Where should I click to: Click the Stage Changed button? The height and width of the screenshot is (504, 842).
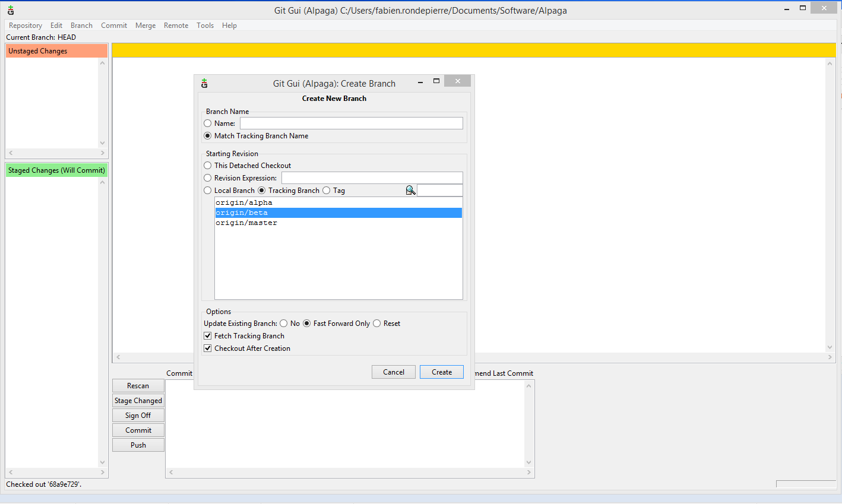pos(138,401)
